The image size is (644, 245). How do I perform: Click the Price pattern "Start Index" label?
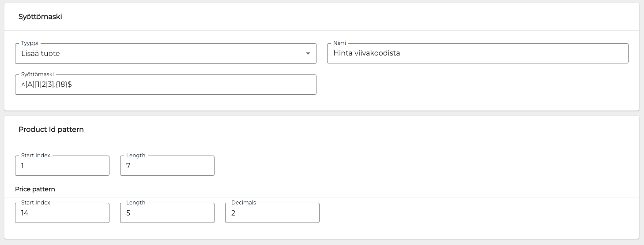coord(36,203)
